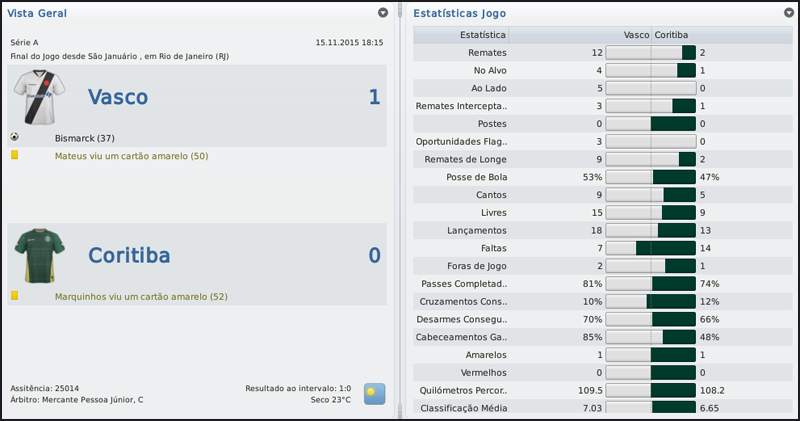This screenshot has width=800, height=421.
Task: Click Marquinhos's yellow card icon
Action: (15, 296)
